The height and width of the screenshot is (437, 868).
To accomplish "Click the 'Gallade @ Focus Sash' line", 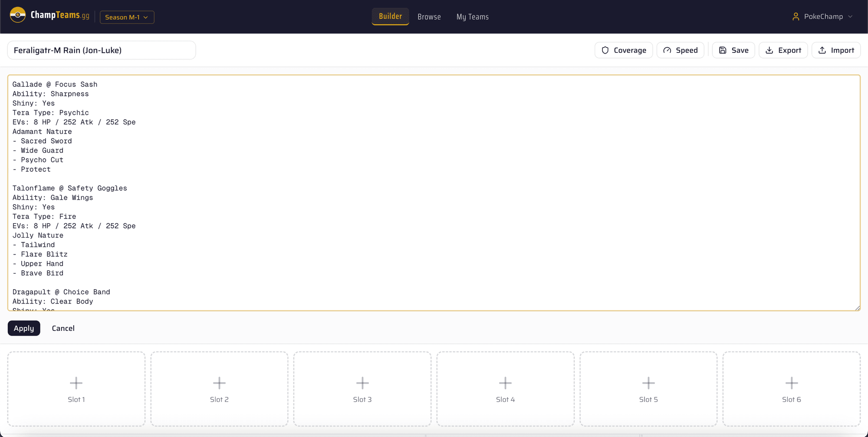I will (55, 84).
